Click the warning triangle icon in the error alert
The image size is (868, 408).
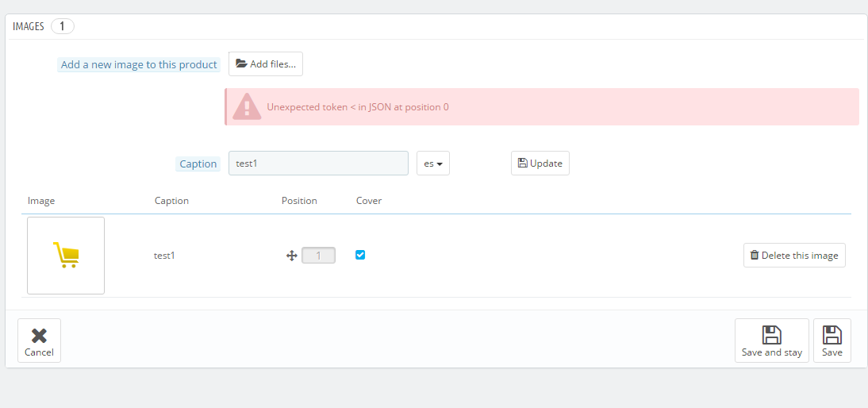[247, 106]
